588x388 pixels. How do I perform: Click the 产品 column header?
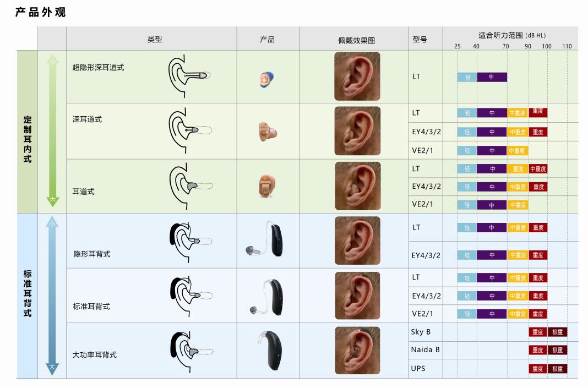pyautogui.click(x=267, y=40)
